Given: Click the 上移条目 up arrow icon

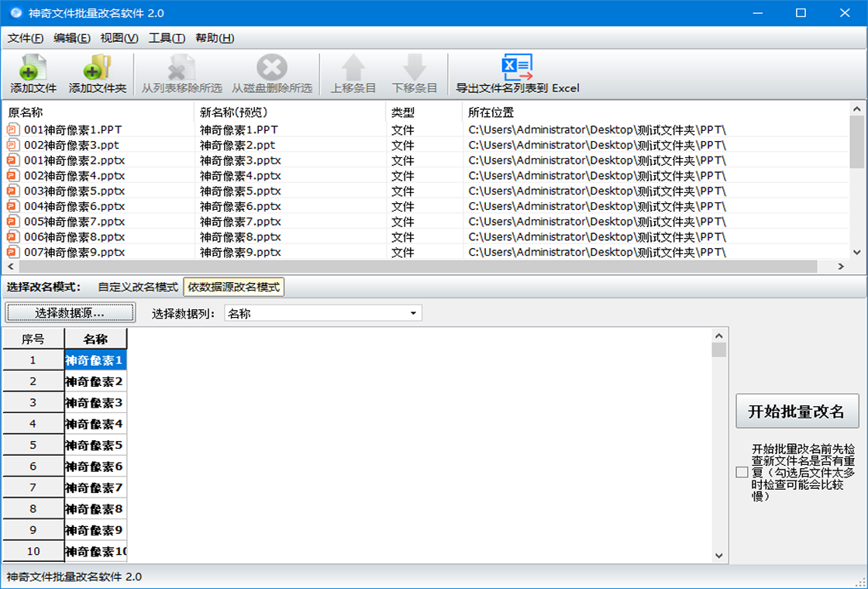Looking at the screenshot, I should click(353, 67).
